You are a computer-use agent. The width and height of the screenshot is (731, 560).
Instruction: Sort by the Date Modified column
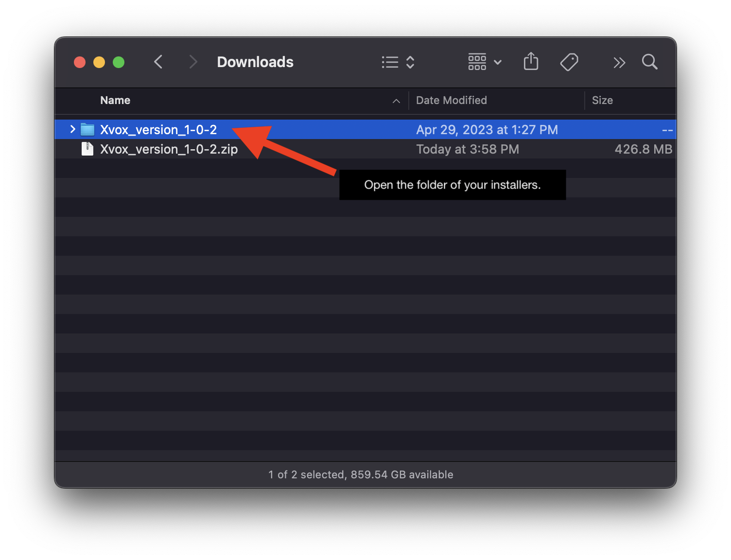pos(452,100)
